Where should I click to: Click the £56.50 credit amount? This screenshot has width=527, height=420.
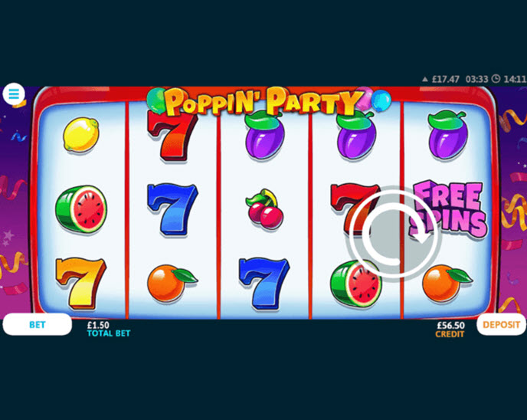tap(450, 326)
